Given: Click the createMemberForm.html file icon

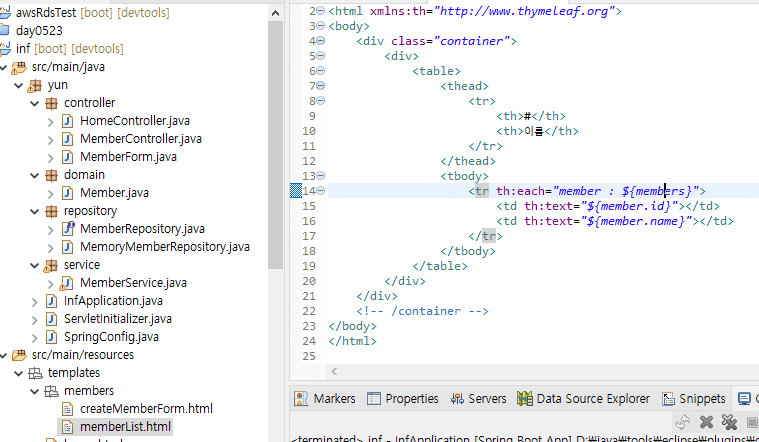Looking at the screenshot, I should pos(68,409).
